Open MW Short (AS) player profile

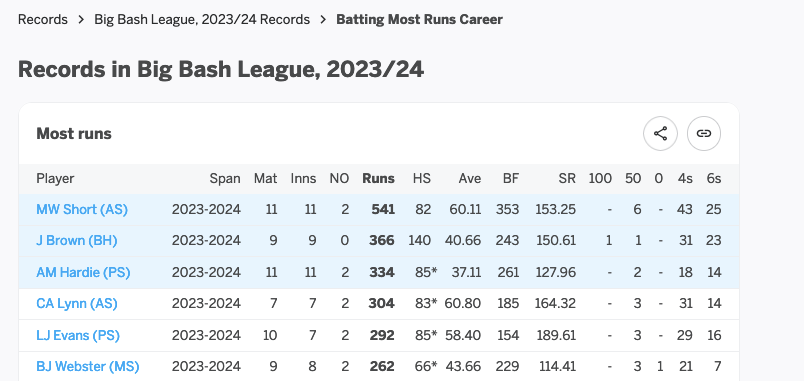82,209
